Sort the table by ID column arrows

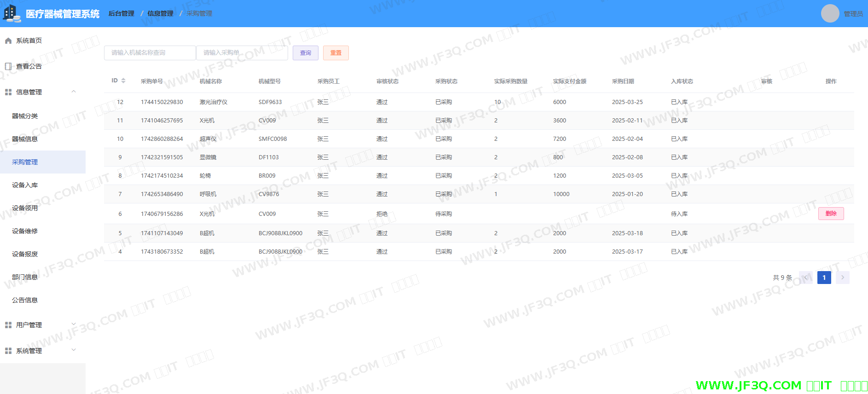[123, 81]
